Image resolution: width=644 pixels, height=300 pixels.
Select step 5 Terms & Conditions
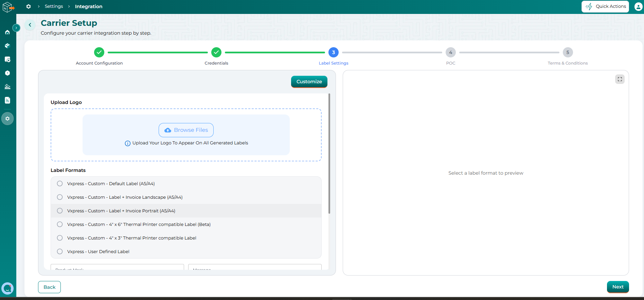click(568, 52)
